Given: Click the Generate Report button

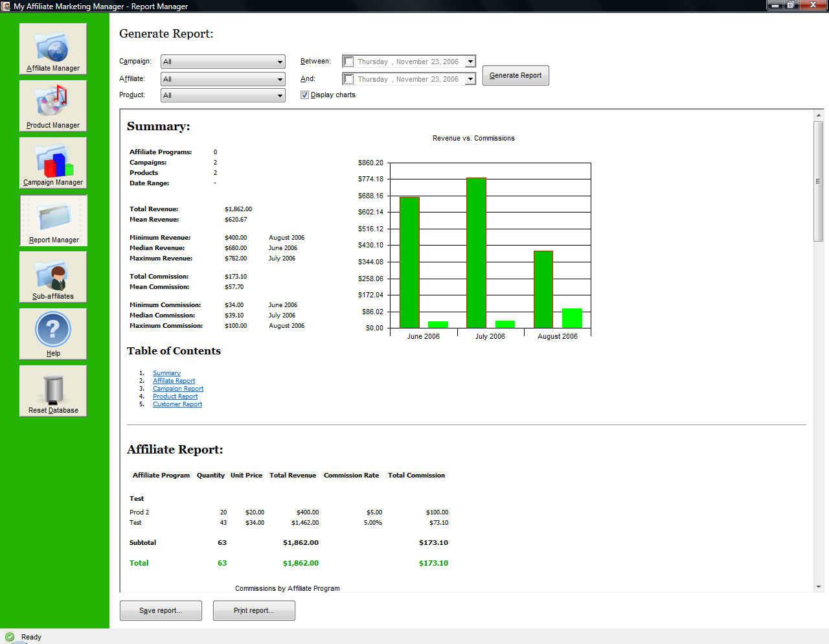Looking at the screenshot, I should (516, 75).
